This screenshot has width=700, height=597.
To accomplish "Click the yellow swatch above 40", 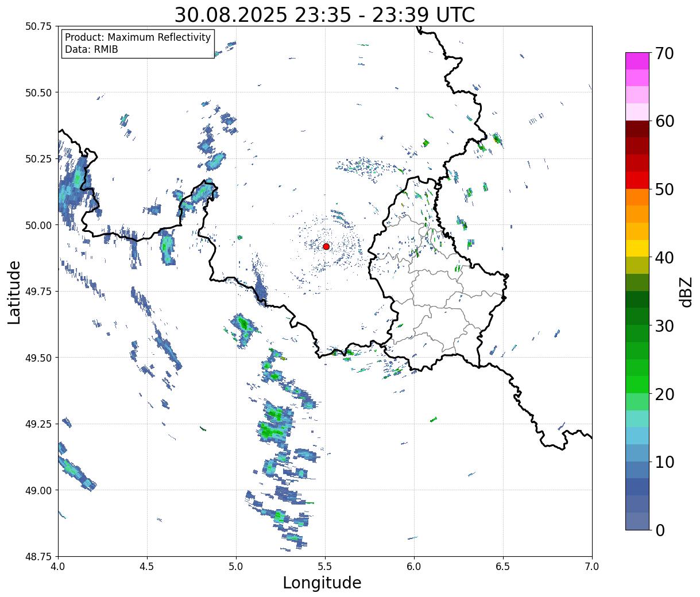I will (637, 248).
